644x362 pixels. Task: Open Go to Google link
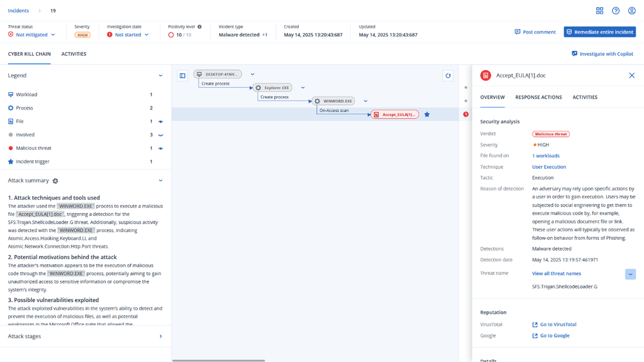click(551, 336)
